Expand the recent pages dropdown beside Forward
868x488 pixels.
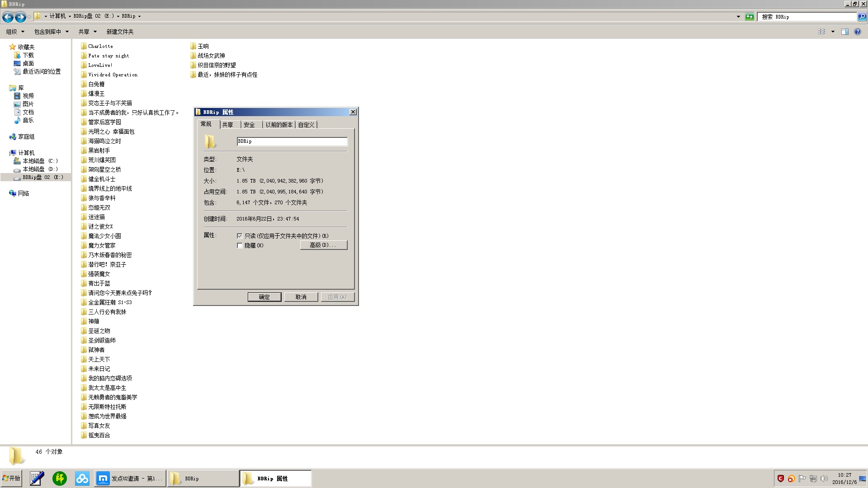[29, 17]
